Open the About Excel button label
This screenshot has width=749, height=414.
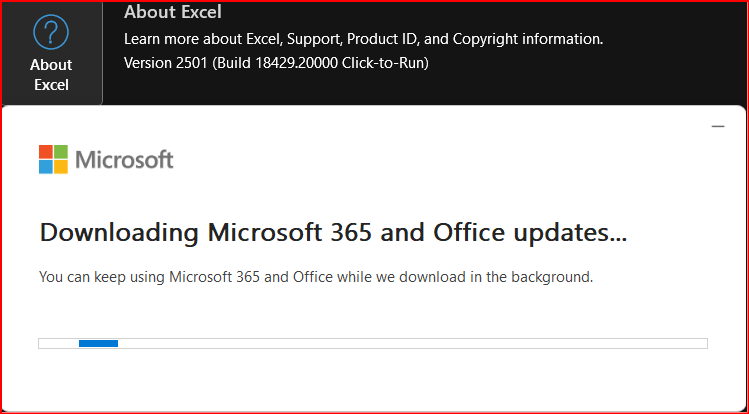(x=51, y=74)
